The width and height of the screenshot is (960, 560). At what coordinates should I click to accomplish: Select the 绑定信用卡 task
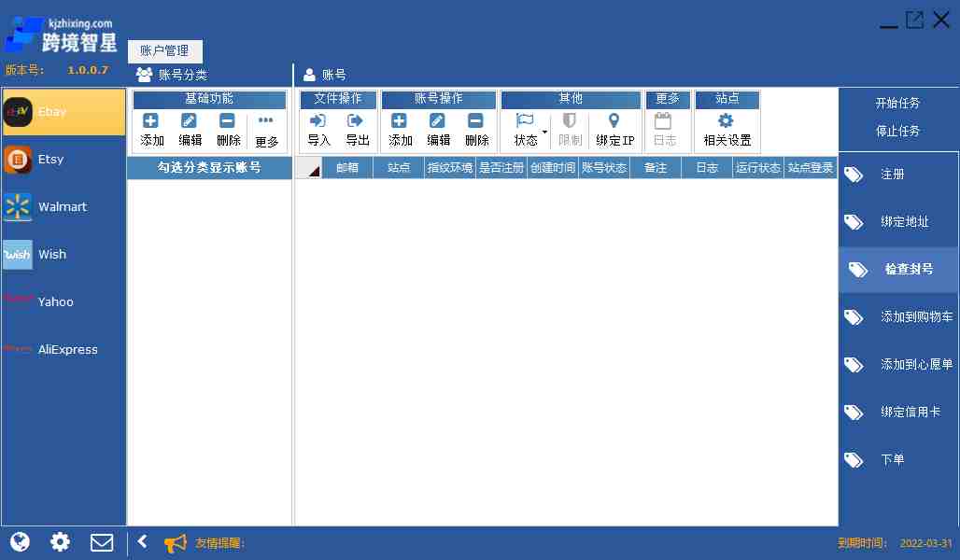tap(898, 412)
